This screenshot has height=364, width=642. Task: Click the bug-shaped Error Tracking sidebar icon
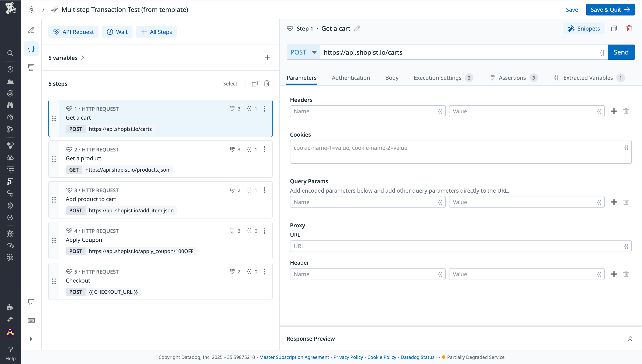10,234
